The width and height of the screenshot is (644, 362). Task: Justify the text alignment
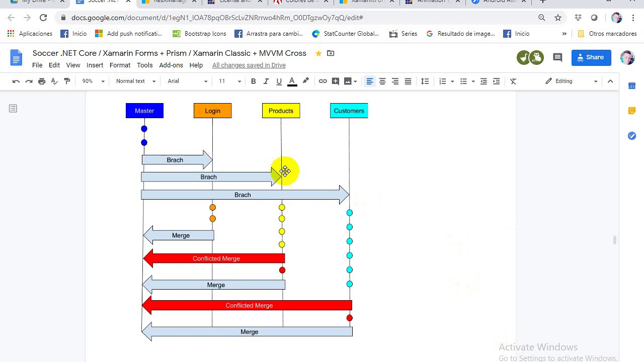pyautogui.click(x=408, y=81)
